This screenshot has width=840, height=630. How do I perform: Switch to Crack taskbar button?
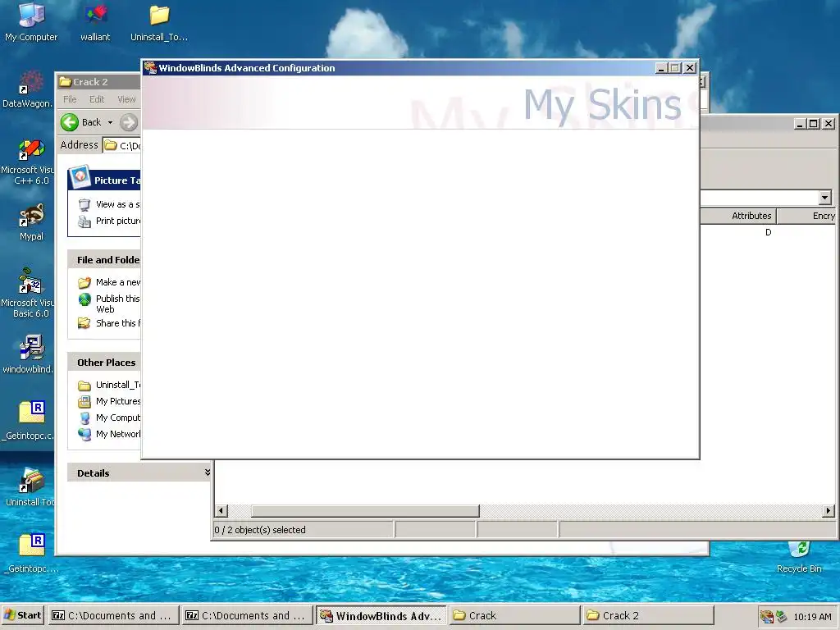[x=514, y=615]
